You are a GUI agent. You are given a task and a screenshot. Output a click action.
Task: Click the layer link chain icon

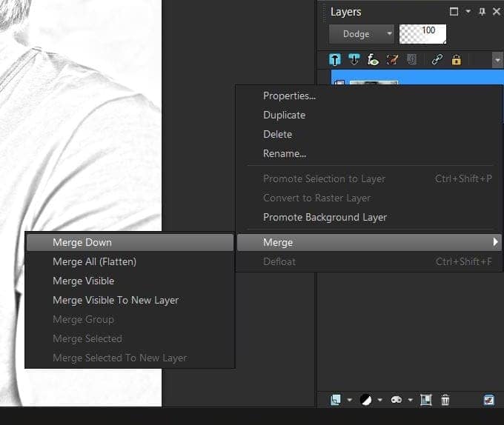[x=437, y=60]
